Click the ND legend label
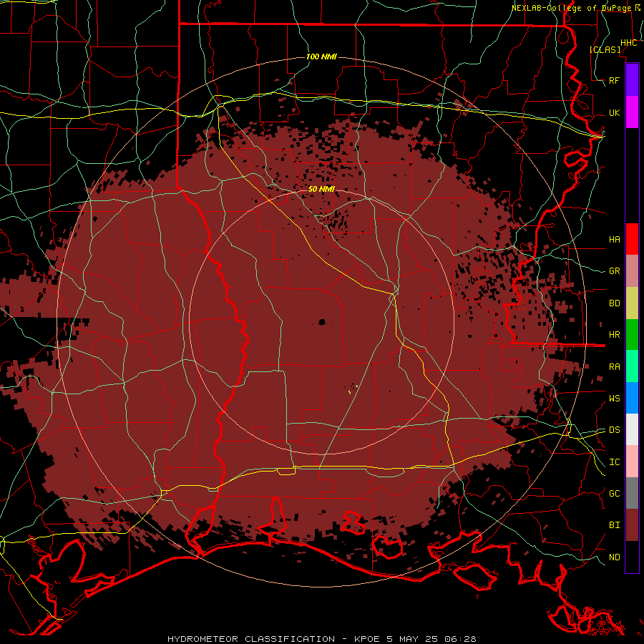This screenshot has height=644, width=644. tap(615, 557)
